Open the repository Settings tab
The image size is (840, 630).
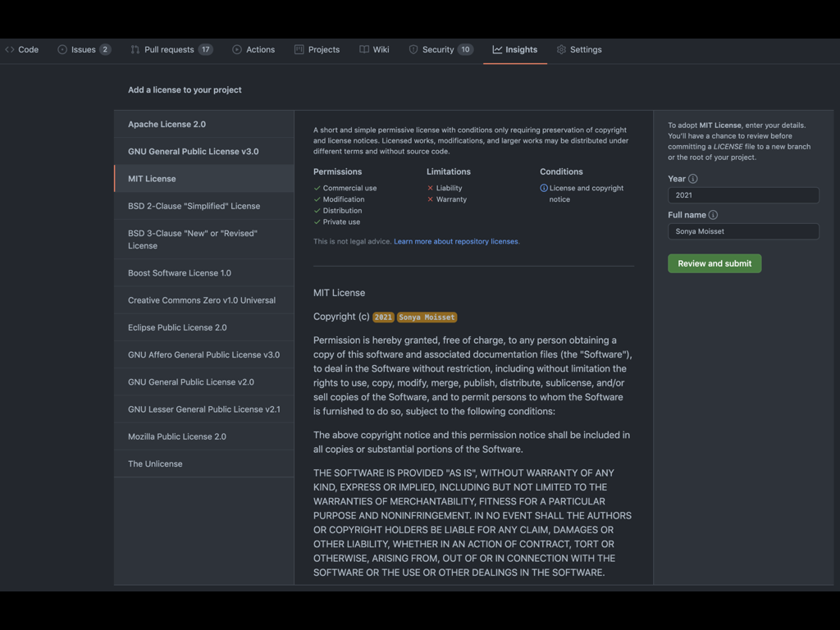point(579,49)
